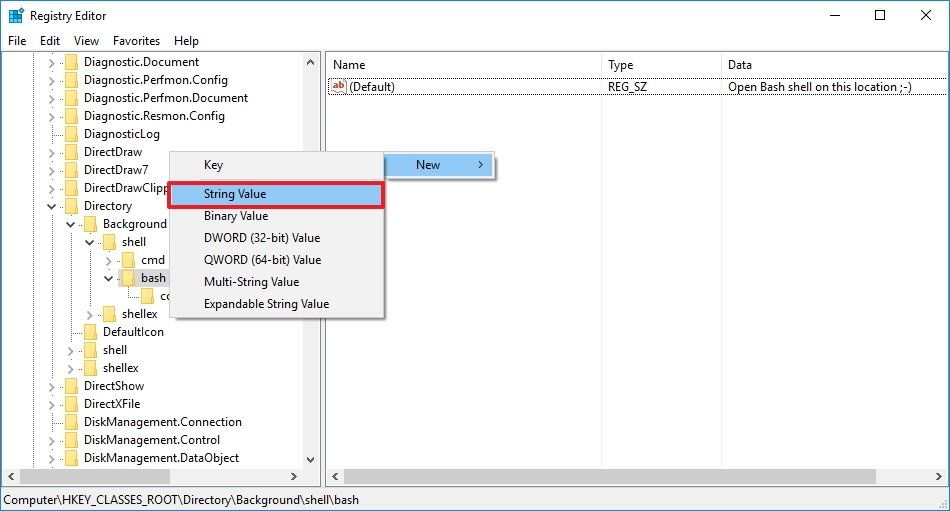Open the Favorites menu
The height and width of the screenshot is (511, 950).
point(136,41)
